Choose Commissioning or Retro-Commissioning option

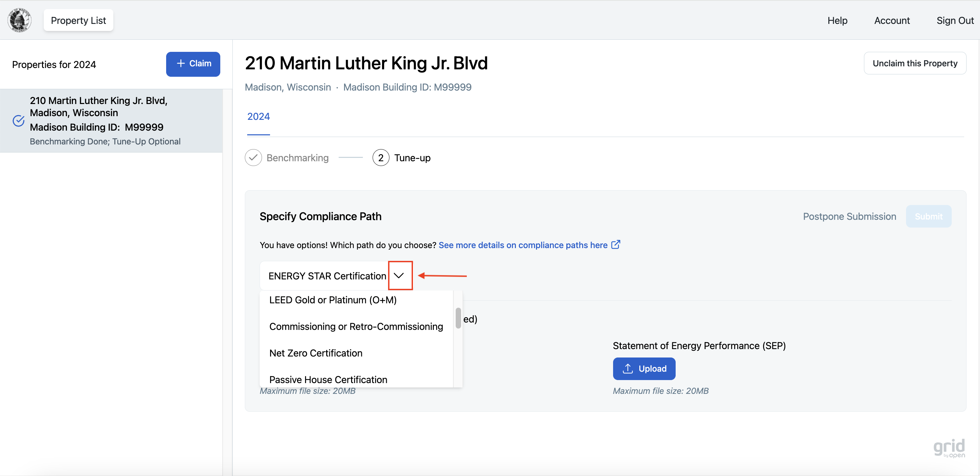pos(356,326)
